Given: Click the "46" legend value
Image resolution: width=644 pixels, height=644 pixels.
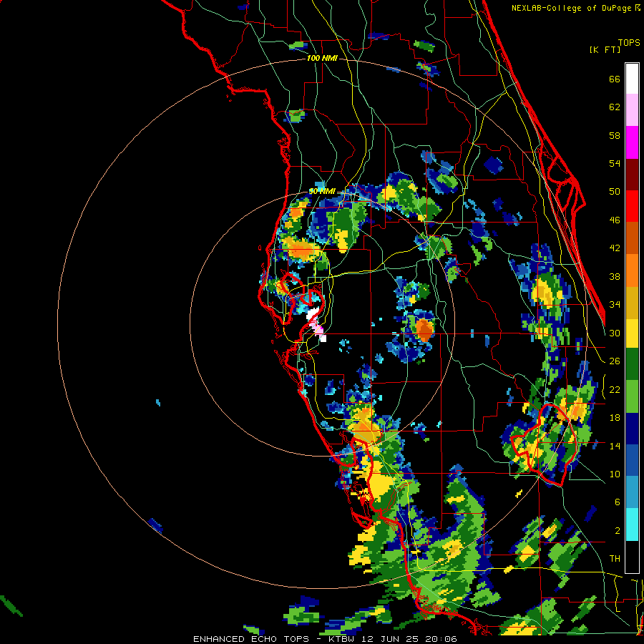Looking at the screenshot, I should (615, 220).
